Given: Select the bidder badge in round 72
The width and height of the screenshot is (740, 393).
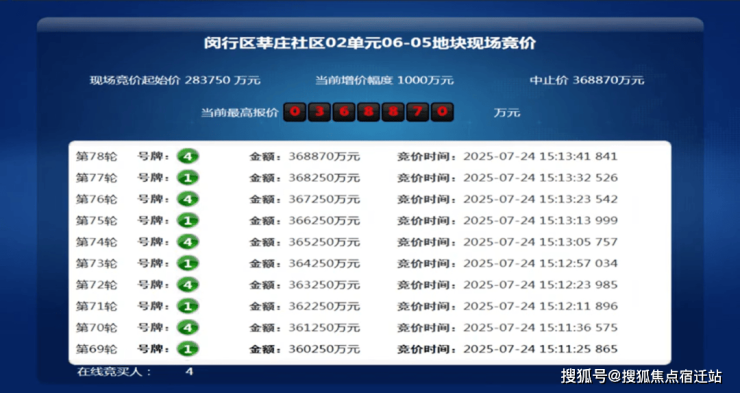Looking at the screenshot, I should [x=188, y=285].
